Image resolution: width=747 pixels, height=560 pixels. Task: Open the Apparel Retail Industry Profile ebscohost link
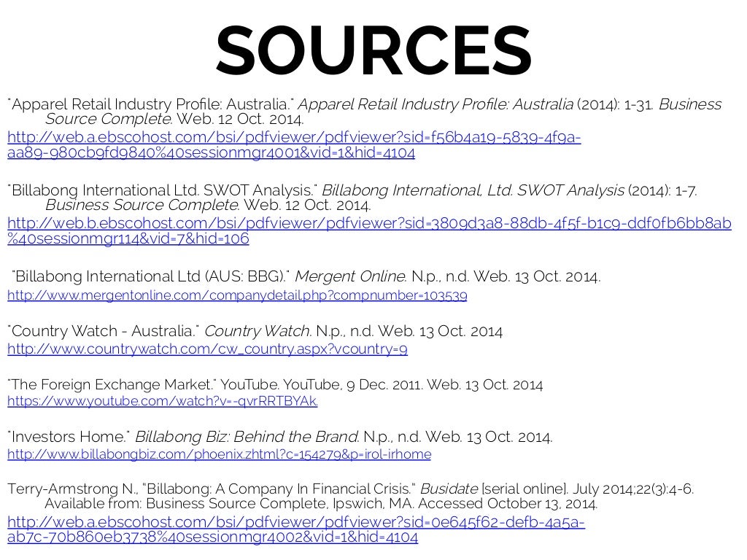(x=294, y=145)
